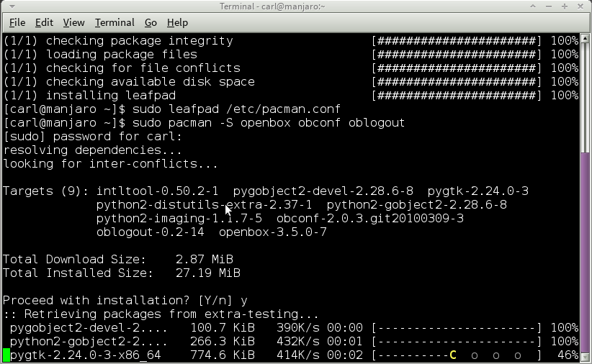
Task: Click the green terminal cursor block
Action: 6,355
